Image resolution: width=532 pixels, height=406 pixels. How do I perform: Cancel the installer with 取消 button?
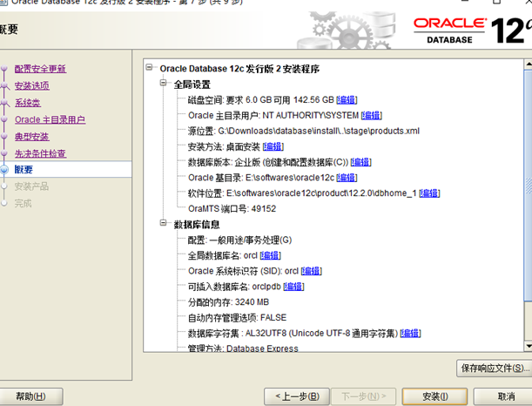point(504,396)
